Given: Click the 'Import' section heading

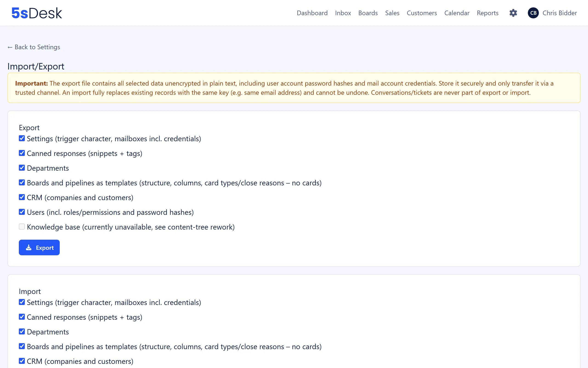Looking at the screenshot, I should click(x=30, y=291).
